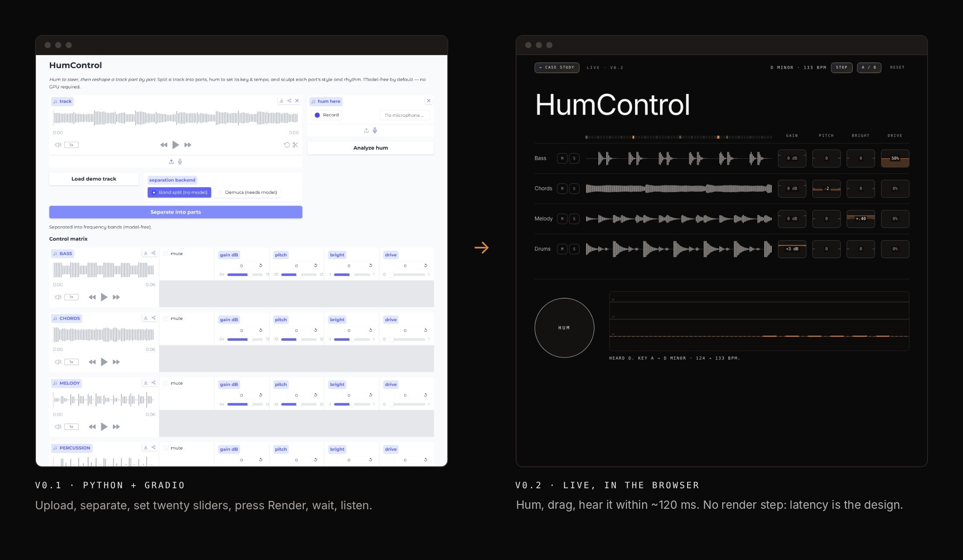The width and height of the screenshot is (963, 560).
Task: Check the mute box in BASS row
Action: 166,254
